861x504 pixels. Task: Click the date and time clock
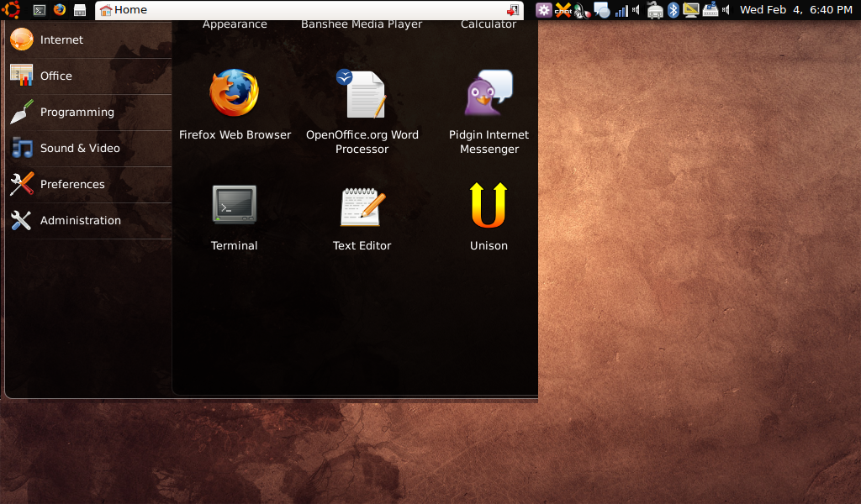[x=795, y=10]
